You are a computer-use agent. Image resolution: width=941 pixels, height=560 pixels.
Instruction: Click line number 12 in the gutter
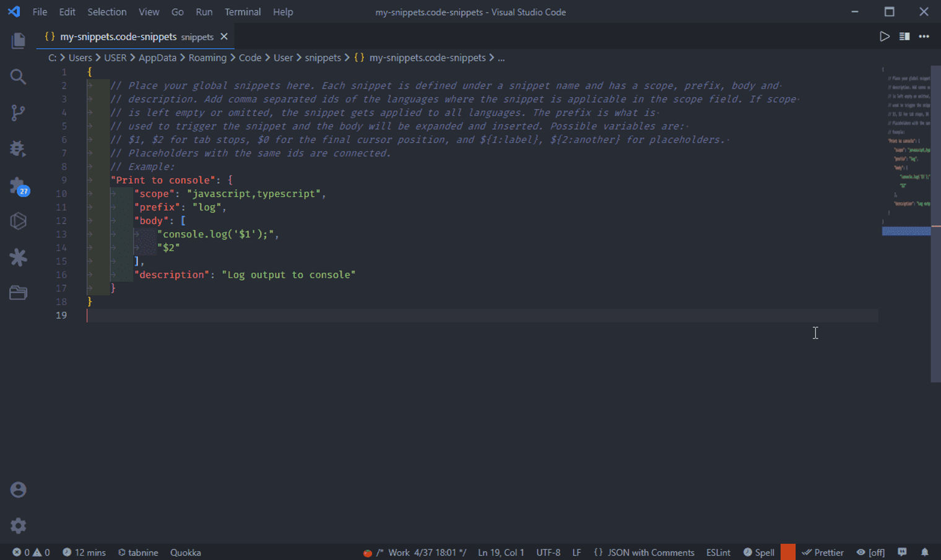61,220
